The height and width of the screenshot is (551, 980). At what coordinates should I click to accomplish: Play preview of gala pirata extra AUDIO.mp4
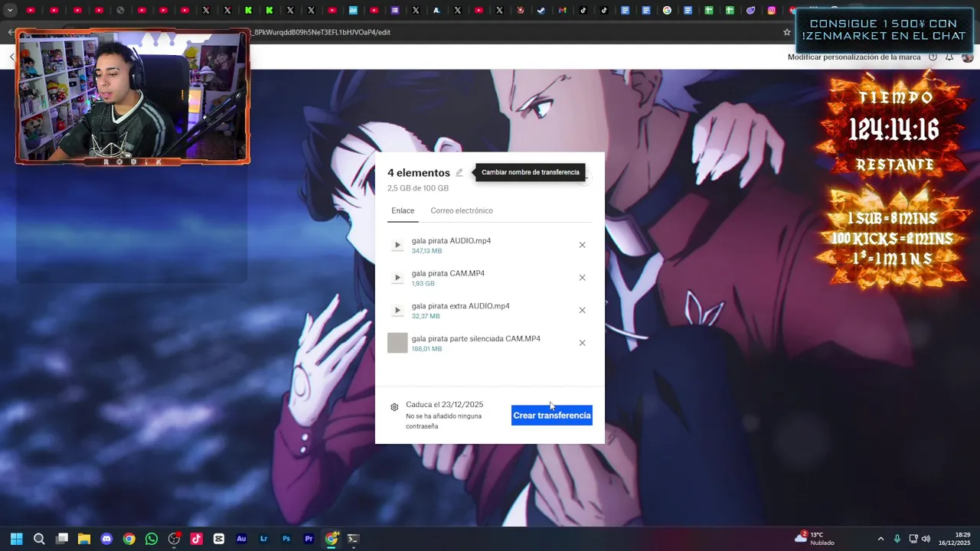(397, 310)
